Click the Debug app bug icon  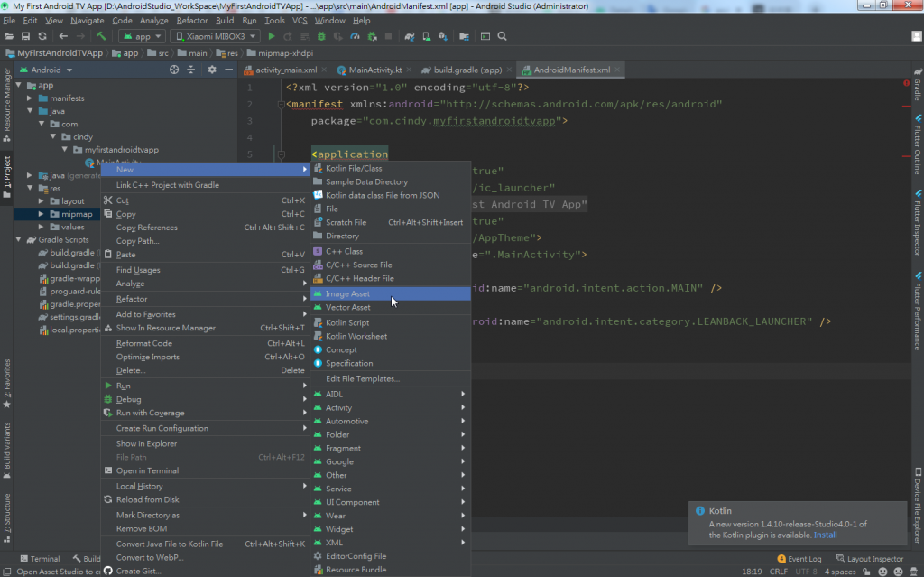321,36
